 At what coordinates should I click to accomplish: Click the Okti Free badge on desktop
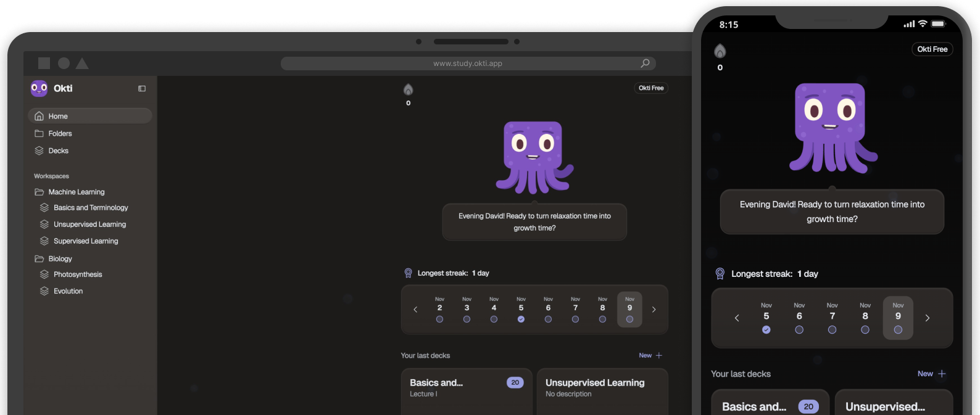(x=651, y=88)
